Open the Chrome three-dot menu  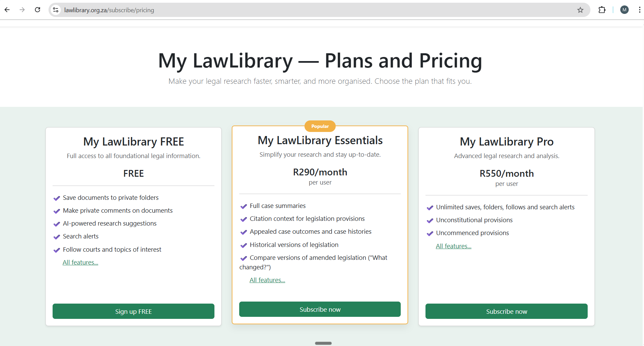(x=640, y=10)
